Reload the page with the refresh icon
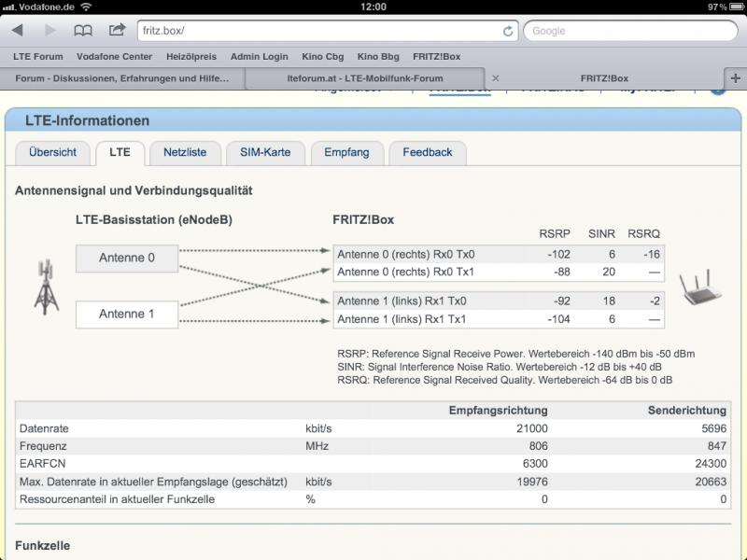747x560 pixels. tap(508, 31)
